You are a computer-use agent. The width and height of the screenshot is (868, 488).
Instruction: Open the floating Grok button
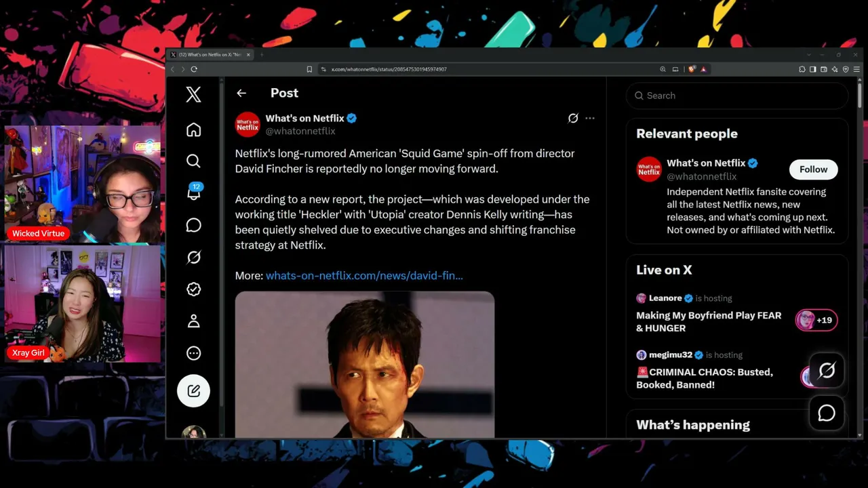[x=827, y=370]
